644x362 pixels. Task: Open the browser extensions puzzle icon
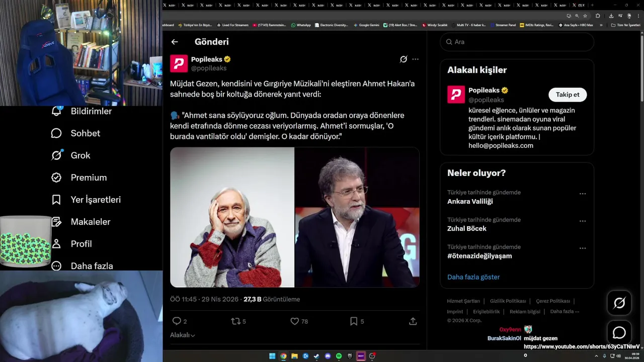[x=598, y=16]
